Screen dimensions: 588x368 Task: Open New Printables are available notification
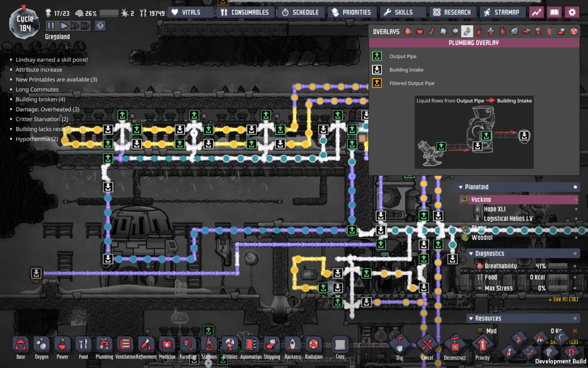pyautogui.click(x=56, y=80)
